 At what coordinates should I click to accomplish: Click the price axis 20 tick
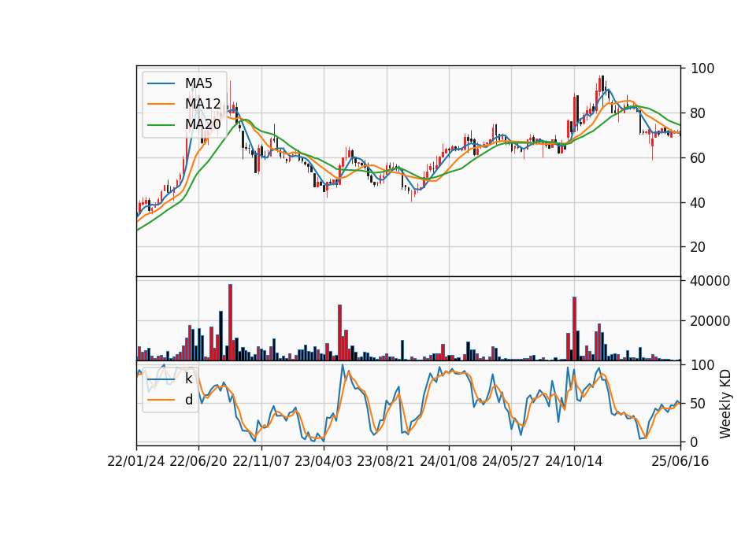pyautogui.click(x=698, y=247)
